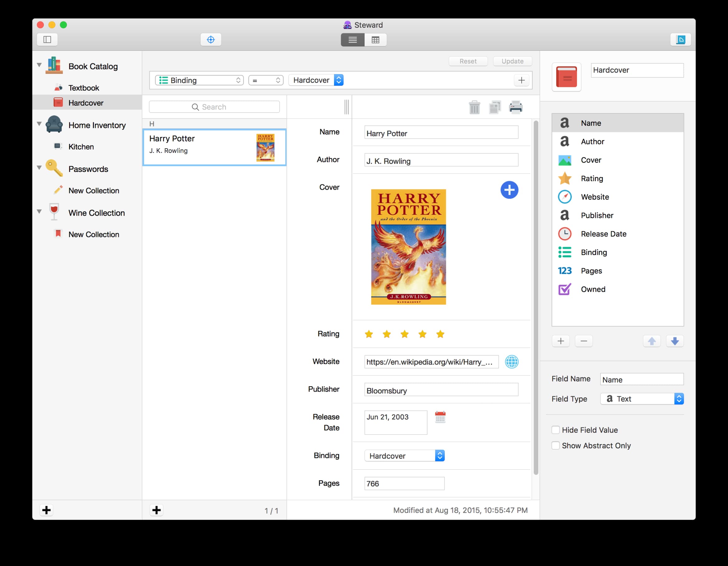Click the fifth rating star
Image resolution: width=728 pixels, height=566 pixels.
point(440,334)
